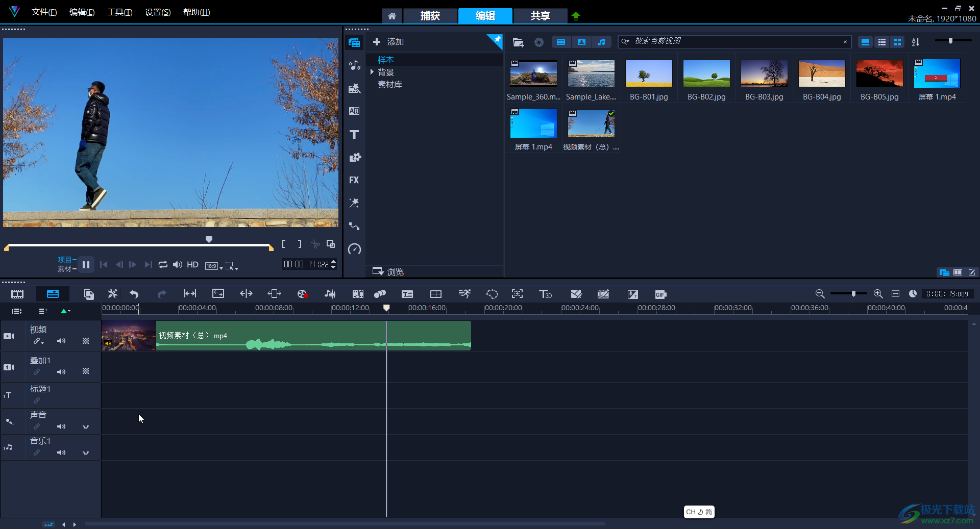980x529 pixels.
Task: Open the Media library panel icon
Action: click(354, 42)
